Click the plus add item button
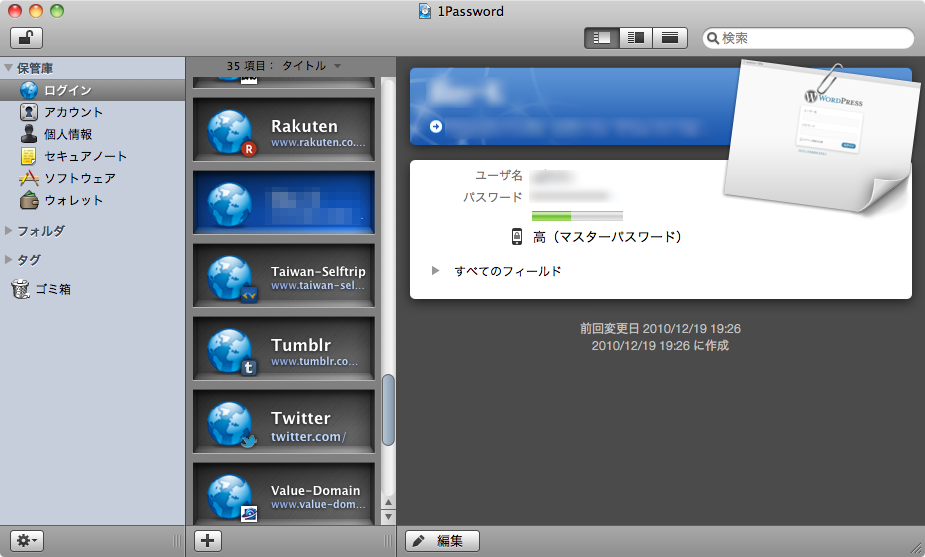 coord(208,540)
